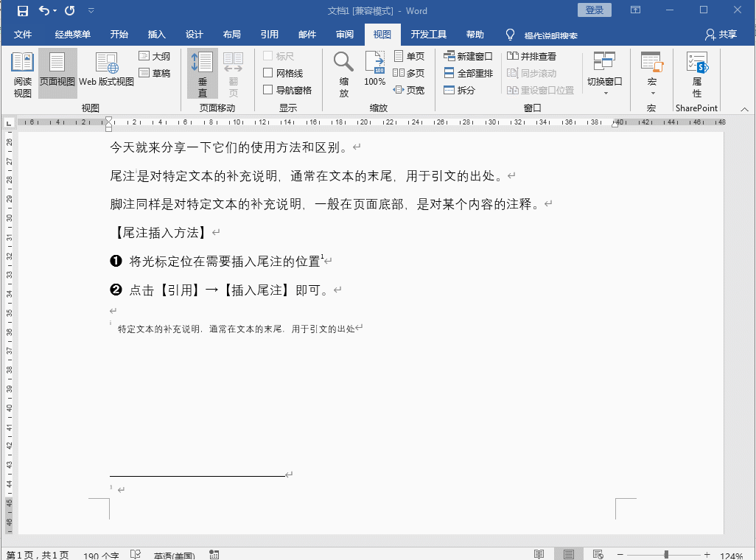756x560 pixels.
Task: Toggle the 网格线 gridlines checkbox
Action: pos(283,74)
